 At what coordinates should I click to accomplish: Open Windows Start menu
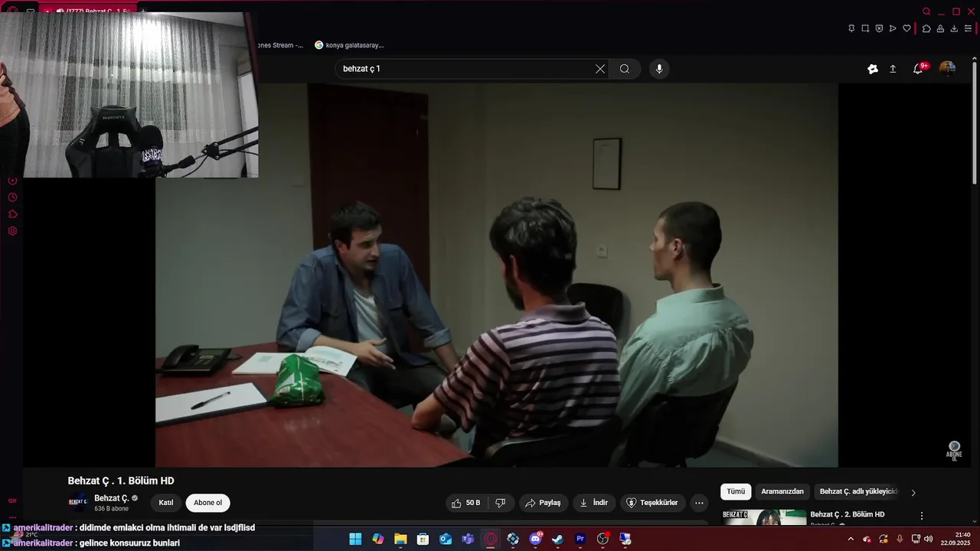pos(356,539)
